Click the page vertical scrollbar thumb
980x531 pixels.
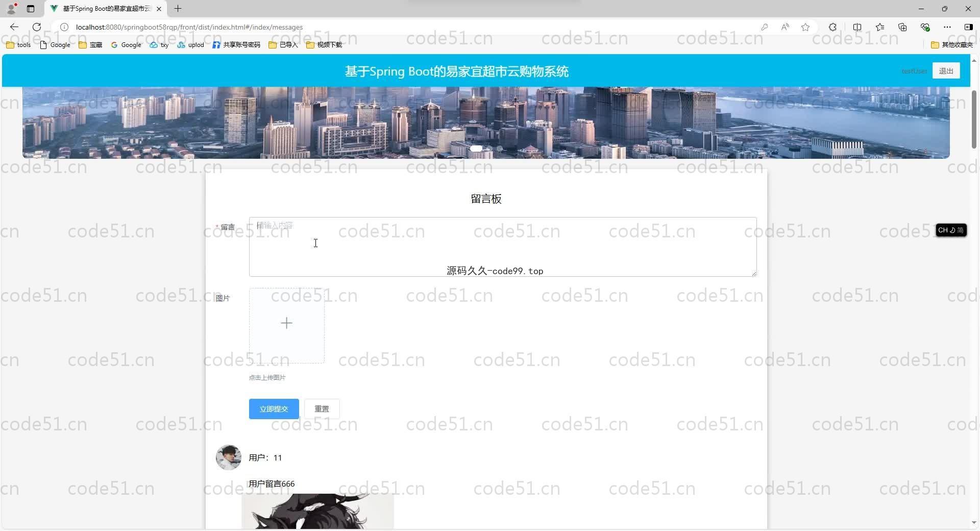(x=974, y=120)
